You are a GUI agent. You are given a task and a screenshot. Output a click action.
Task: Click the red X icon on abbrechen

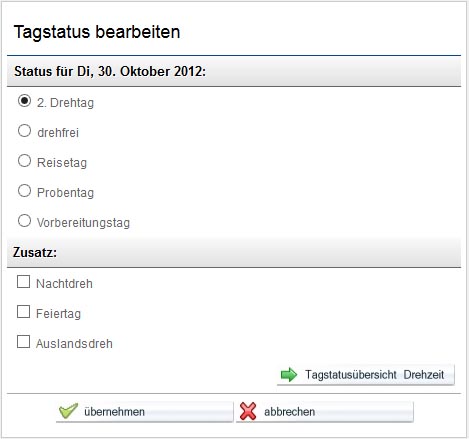point(248,411)
